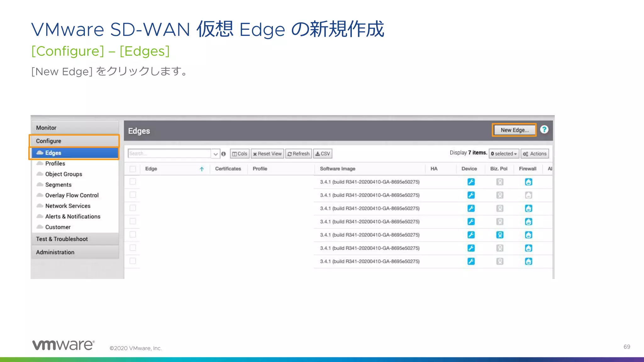644x362 pixels.
Task: Sort by the Edge column header
Action: [151, 169]
